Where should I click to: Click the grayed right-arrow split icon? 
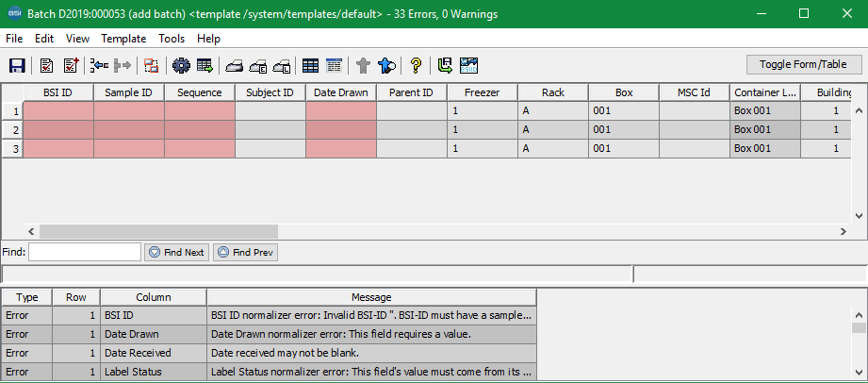tap(122, 65)
